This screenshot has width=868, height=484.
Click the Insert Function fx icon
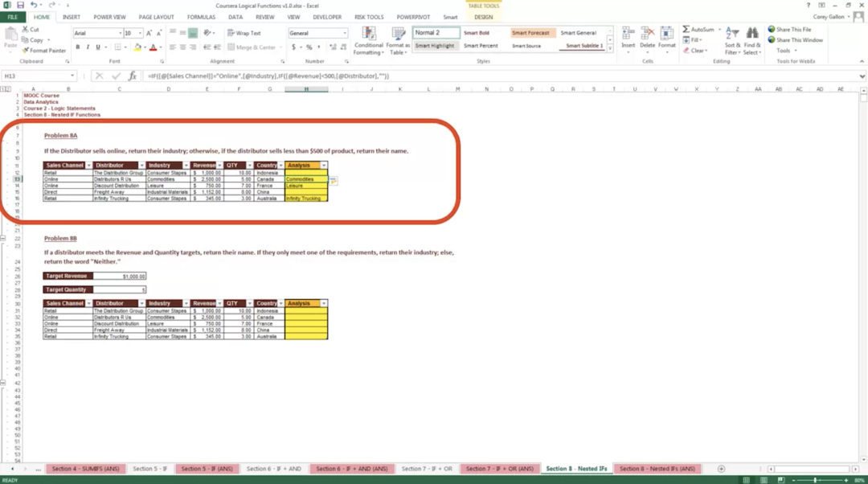(x=133, y=76)
